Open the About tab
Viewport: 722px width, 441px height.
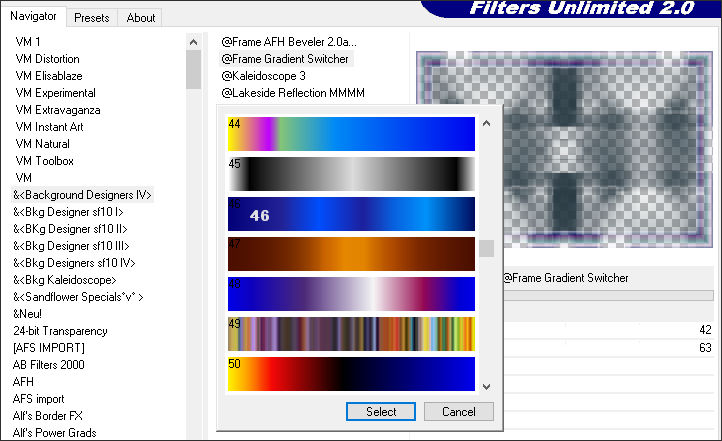pos(140,18)
